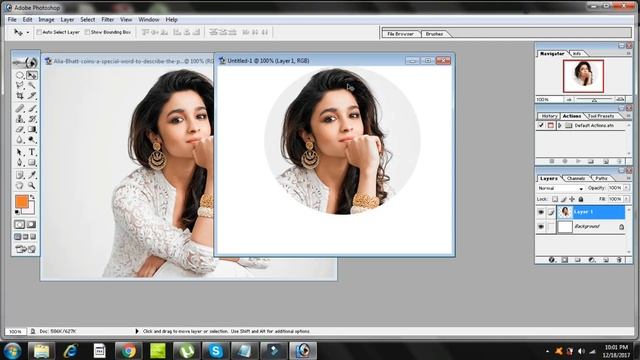The image size is (640, 360).
Task: Select the Dodge tool
Action: (x=32, y=140)
